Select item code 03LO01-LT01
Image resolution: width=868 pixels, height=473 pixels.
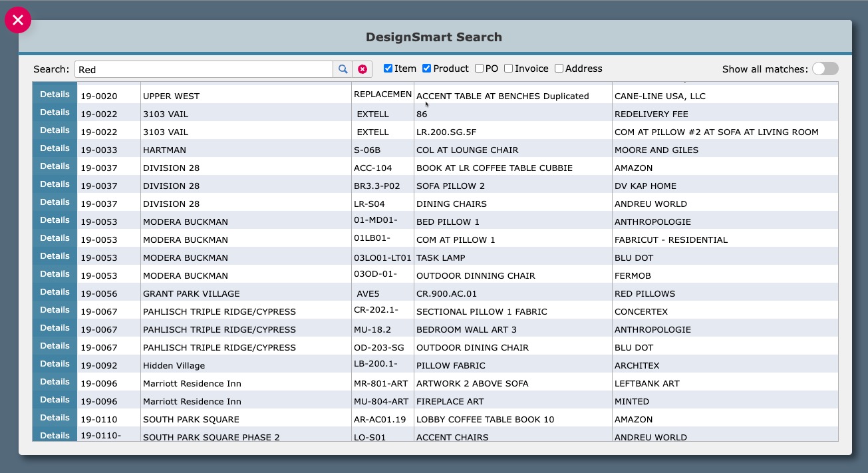pyautogui.click(x=382, y=257)
